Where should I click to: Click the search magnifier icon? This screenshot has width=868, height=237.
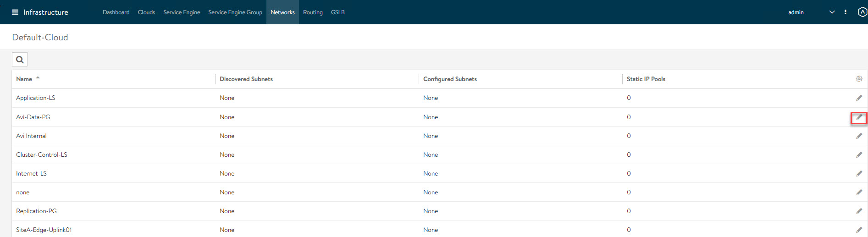(20, 60)
